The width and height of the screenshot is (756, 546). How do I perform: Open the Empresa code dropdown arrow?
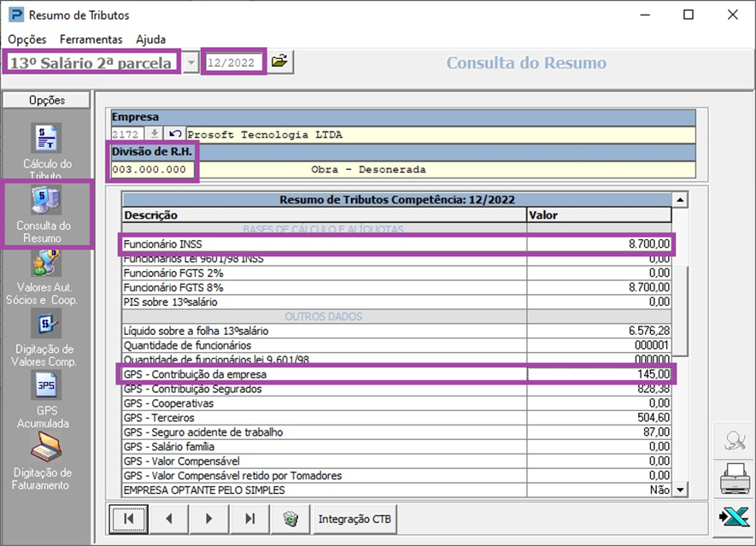pyautogui.click(x=155, y=133)
